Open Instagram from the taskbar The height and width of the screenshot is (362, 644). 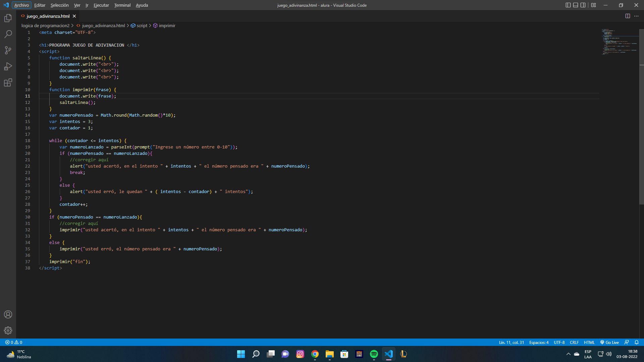pyautogui.click(x=300, y=354)
